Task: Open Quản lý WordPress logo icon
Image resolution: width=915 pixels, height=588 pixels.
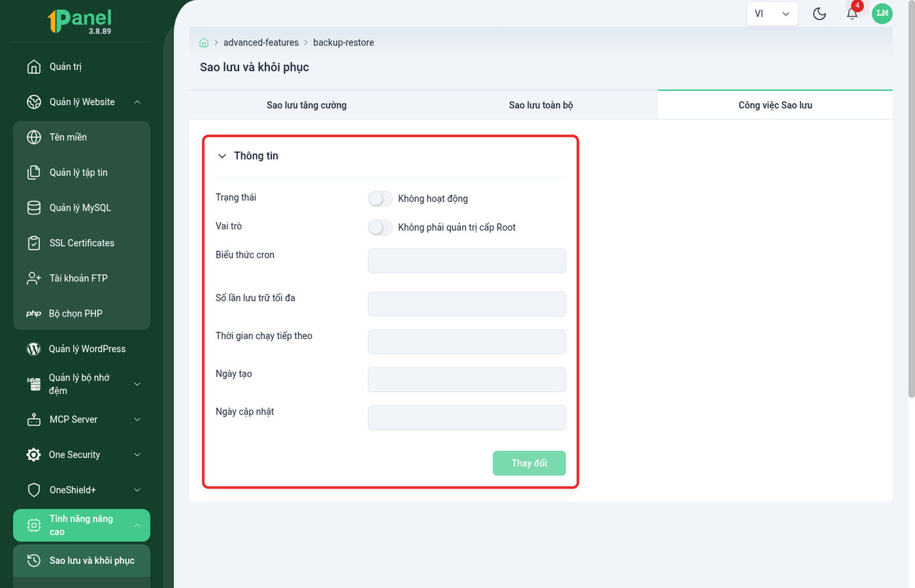Action: click(33, 349)
